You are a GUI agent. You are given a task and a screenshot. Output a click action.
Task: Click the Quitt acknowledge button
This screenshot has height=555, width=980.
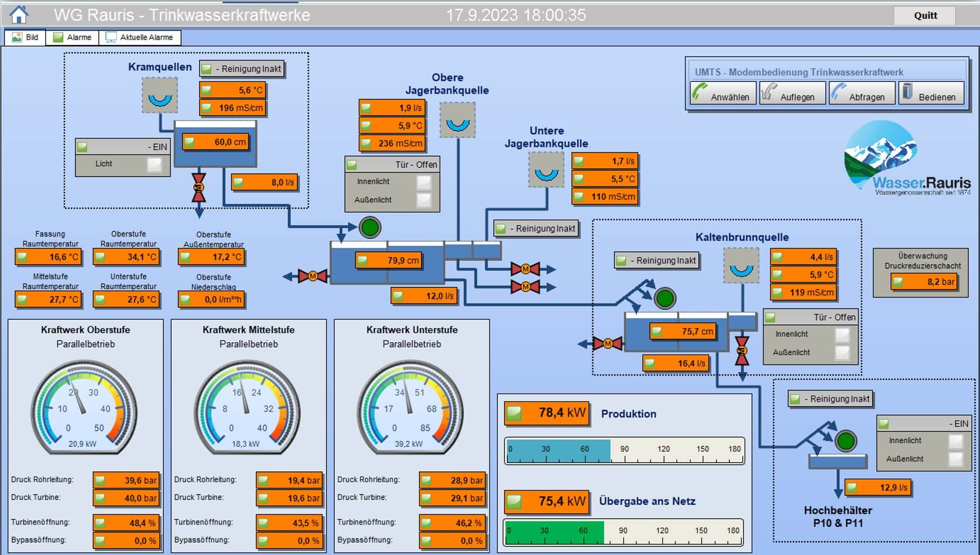pos(925,15)
